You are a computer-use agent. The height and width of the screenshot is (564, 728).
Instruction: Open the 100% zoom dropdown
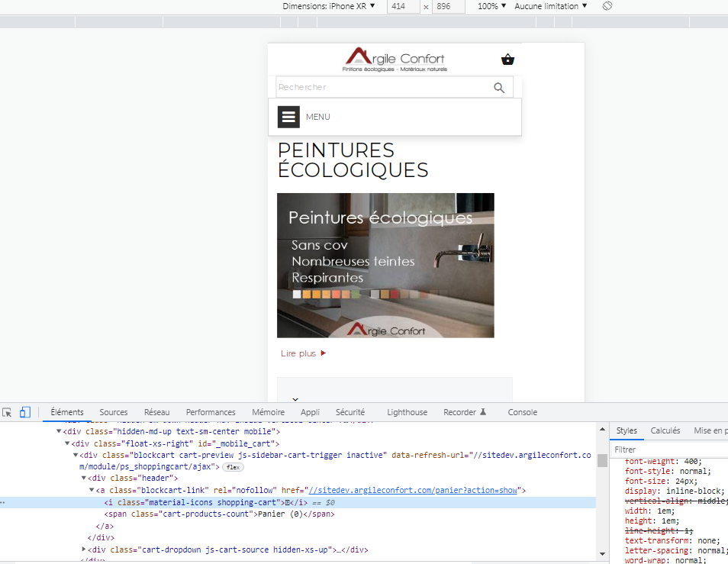tap(491, 6)
